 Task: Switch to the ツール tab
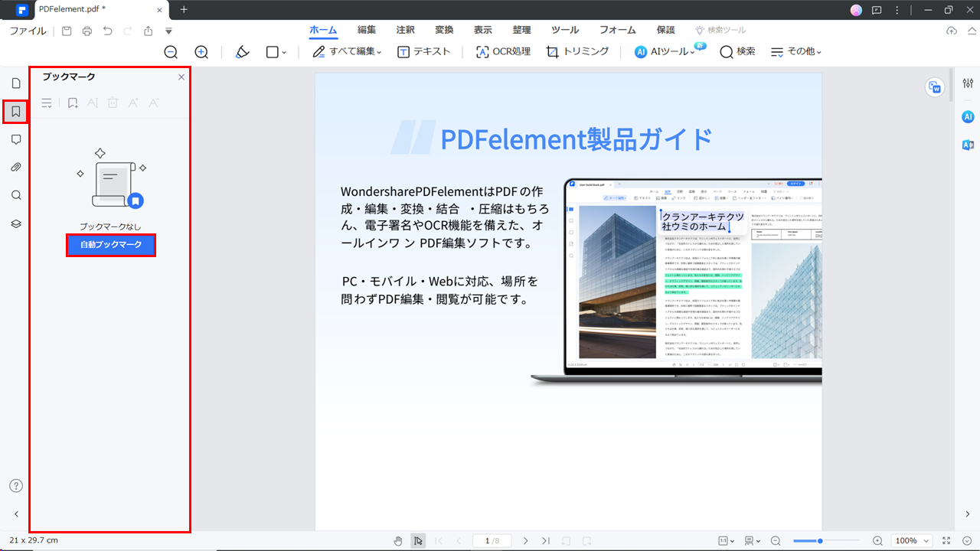pos(565,30)
